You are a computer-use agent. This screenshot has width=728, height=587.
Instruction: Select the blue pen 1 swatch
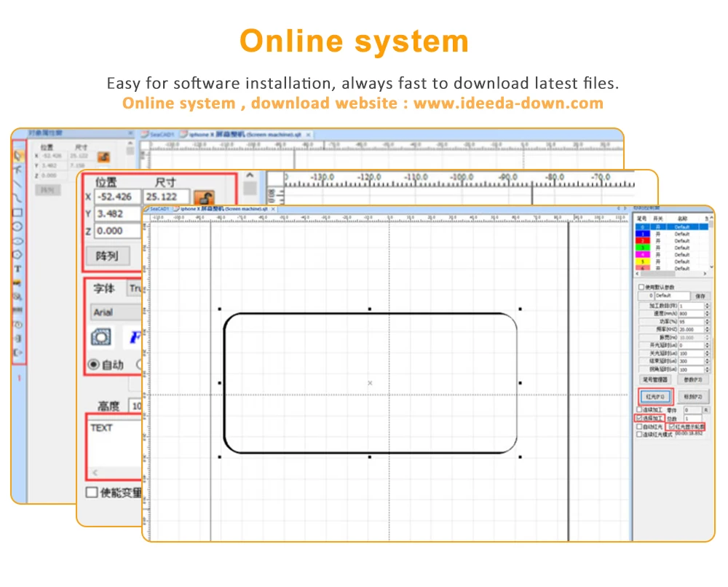[x=643, y=234]
